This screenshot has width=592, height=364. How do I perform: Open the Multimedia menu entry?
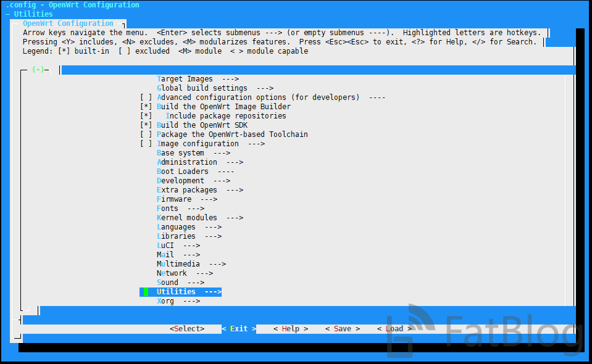click(191, 264)
